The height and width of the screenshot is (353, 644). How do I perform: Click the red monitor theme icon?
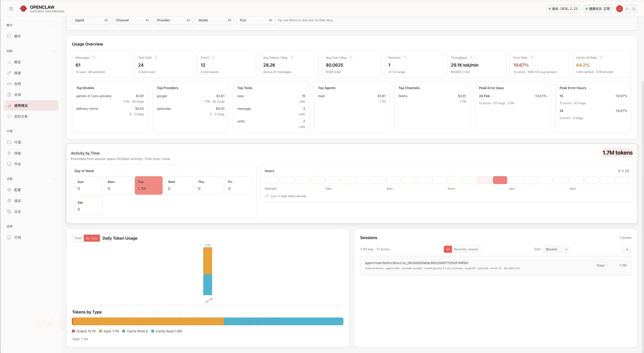pyautogui.click(x=619, y=9)
